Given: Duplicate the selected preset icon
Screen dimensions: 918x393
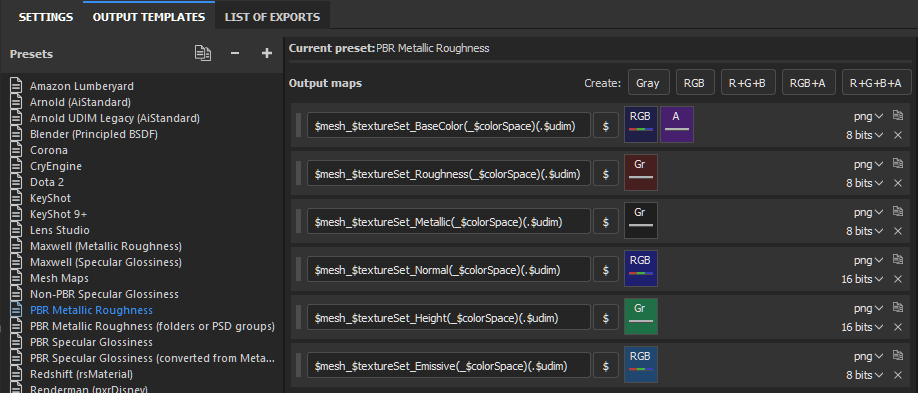Looking at the screenshot, I should tap(203, 53).
